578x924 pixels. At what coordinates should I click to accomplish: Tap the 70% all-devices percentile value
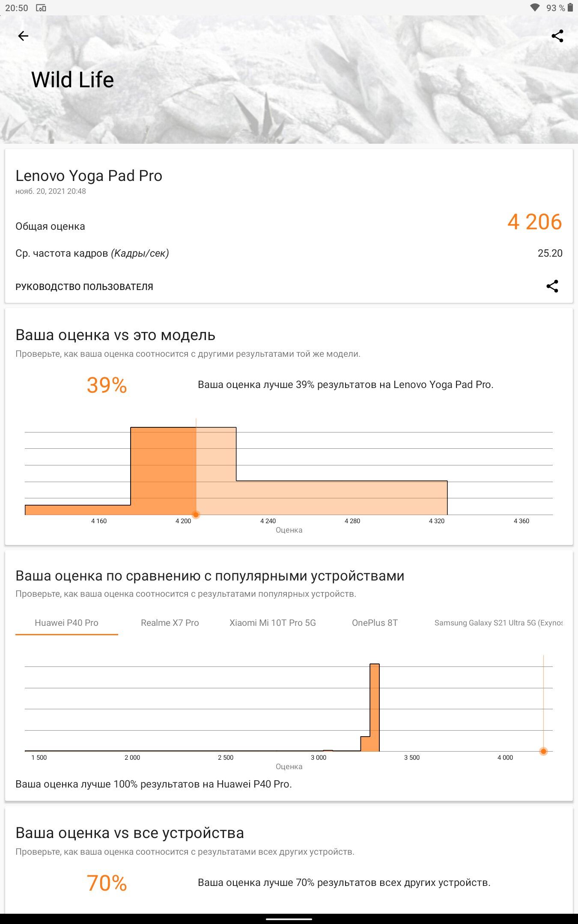click(107, 883)
